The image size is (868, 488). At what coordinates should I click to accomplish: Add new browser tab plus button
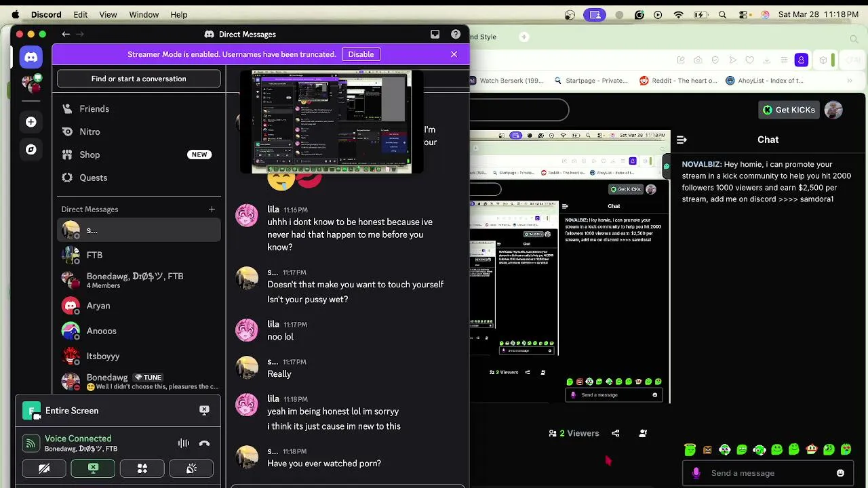point(524,37)
